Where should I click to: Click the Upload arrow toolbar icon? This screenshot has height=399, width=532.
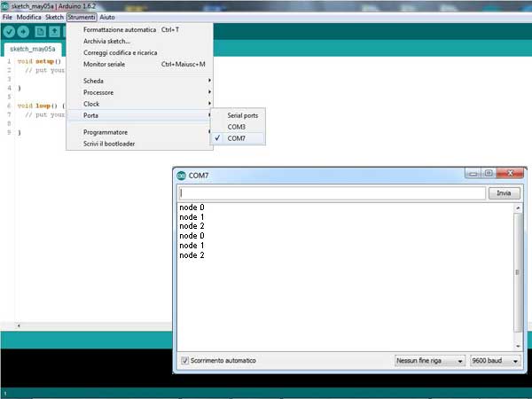click(x=23, y=32)
